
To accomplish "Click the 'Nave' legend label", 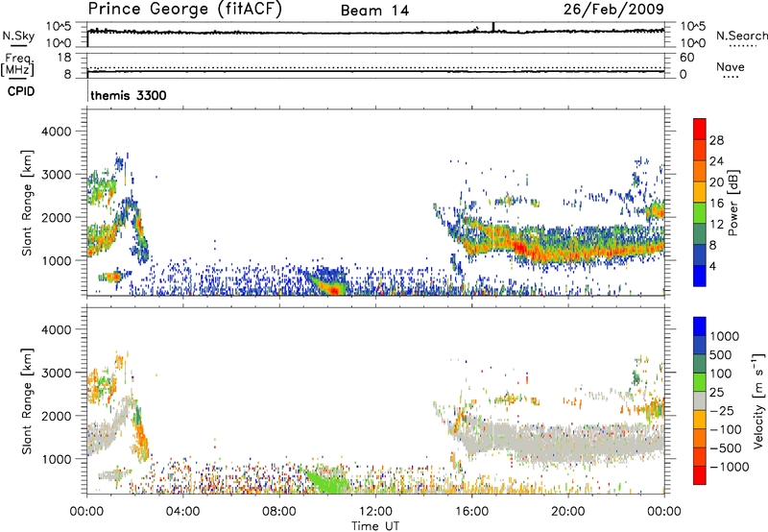I will tap(731, 66).
